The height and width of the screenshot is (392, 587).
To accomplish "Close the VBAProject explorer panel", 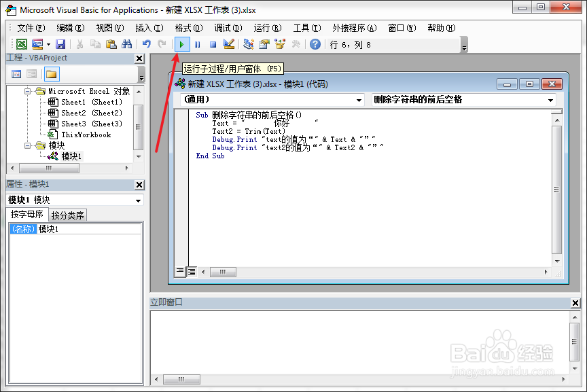I will coord(139,58).
